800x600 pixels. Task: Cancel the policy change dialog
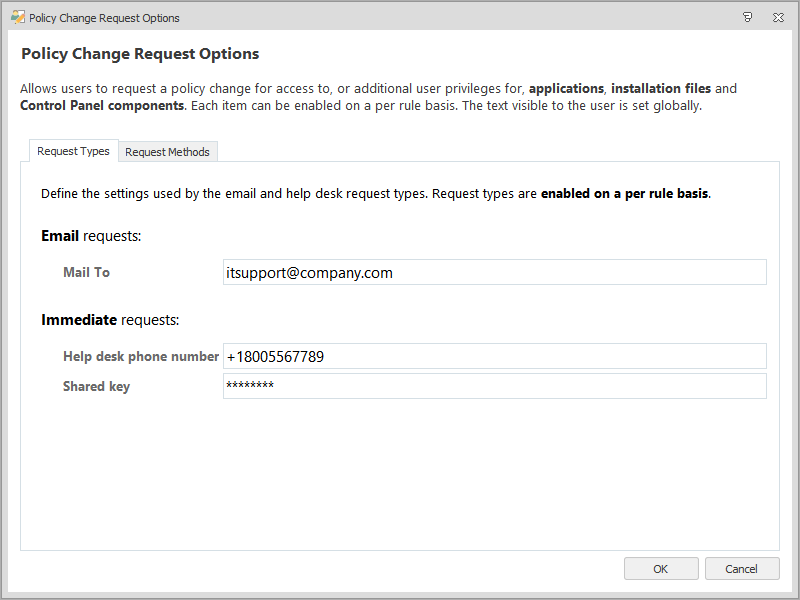coord(741,568)
